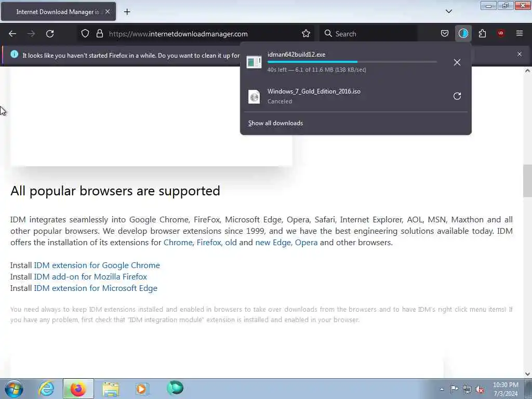Viewport: 532px width, 399px height.
Task: Click the uBlock Origin toolbar icon
Action: [x=501, y=33]
